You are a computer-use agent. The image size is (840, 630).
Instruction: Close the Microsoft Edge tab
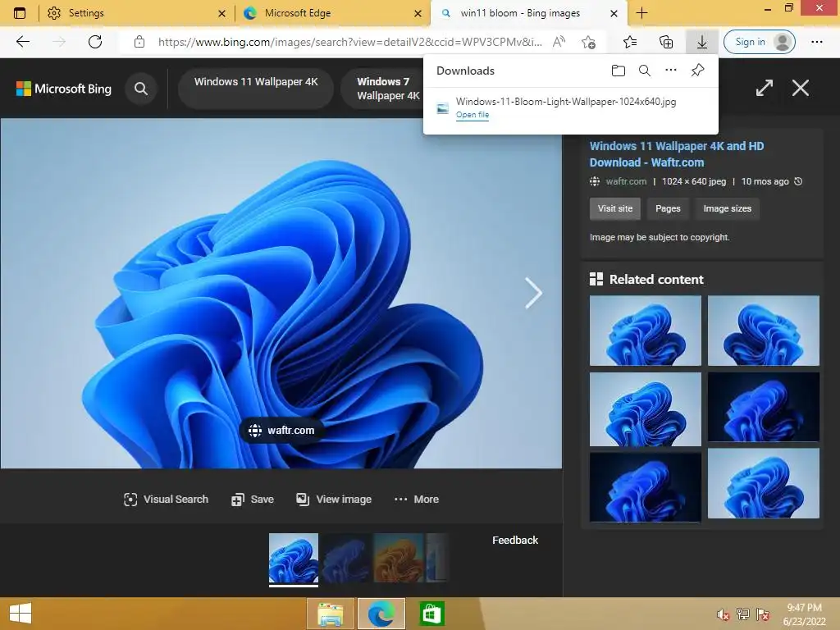pos(418,13)
